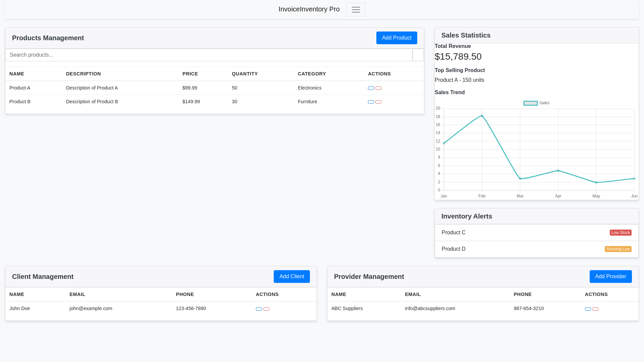This screenshot has width=644, height=362.
Task: Click red delete button for John Doe
Action: pos(266,309)
